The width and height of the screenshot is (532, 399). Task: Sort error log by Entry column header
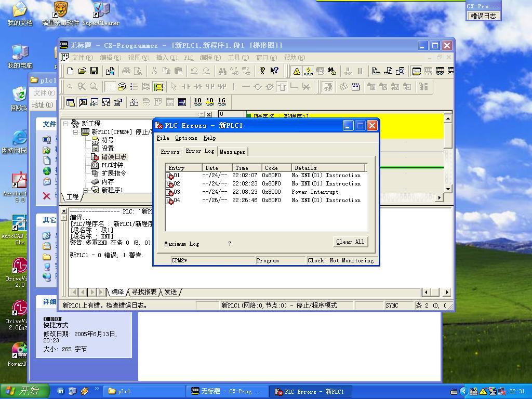[x=183, y=168]
